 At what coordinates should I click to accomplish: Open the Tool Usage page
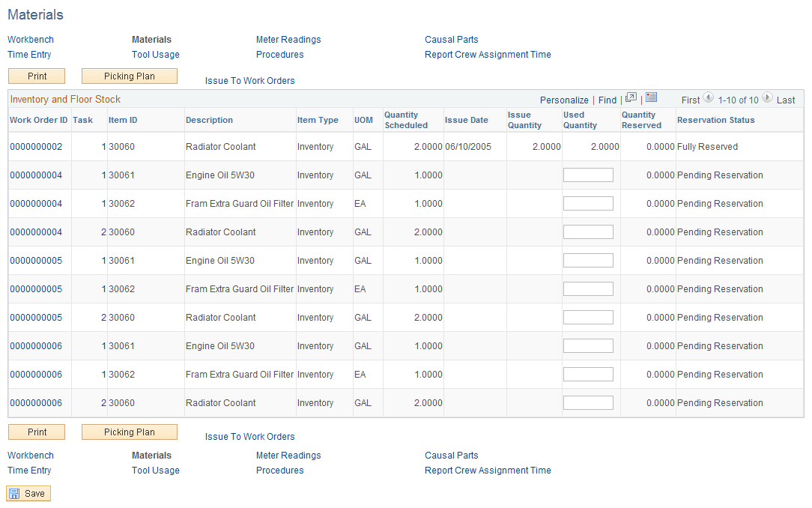pyautogui.click(x=155, y=54)
